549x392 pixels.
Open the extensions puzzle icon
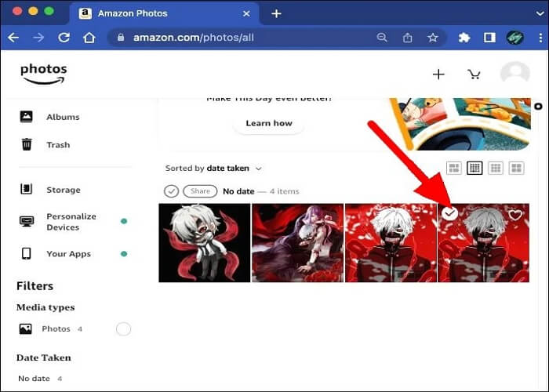tap(464, 37)
